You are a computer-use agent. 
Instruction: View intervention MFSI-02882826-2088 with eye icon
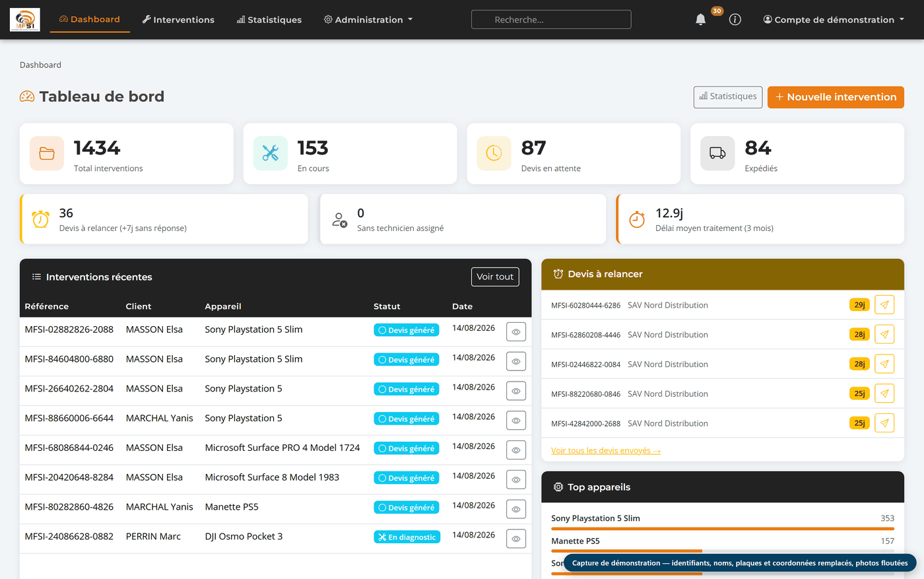coord(516,332)
